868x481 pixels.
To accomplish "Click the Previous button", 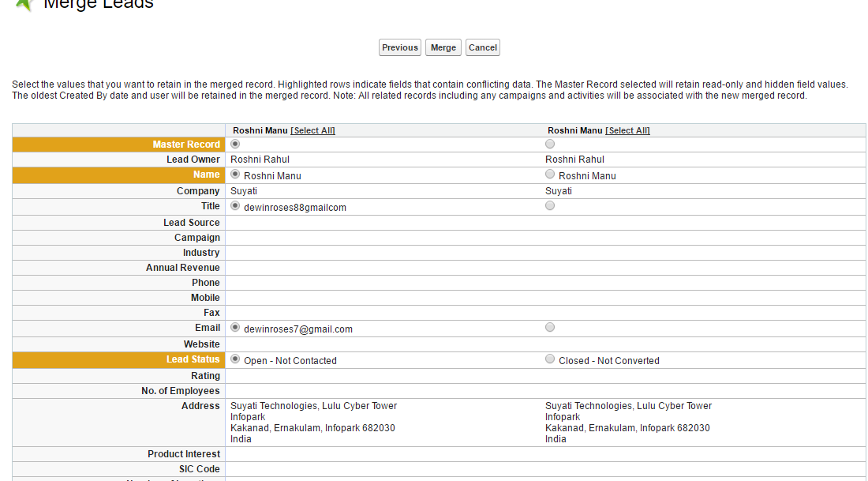I will pyautogui.click(x=400, y=47).
